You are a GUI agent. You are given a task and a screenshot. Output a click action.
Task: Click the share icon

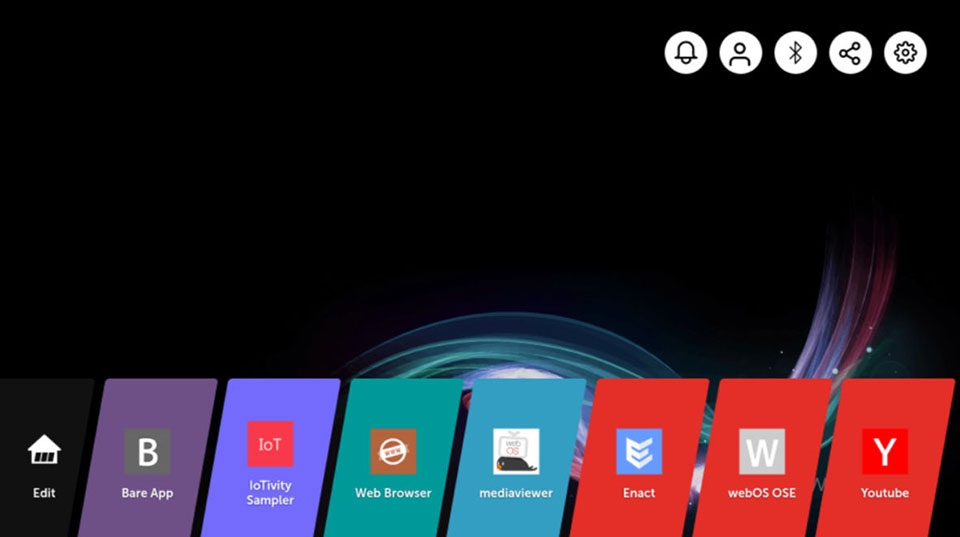point(850,53)
